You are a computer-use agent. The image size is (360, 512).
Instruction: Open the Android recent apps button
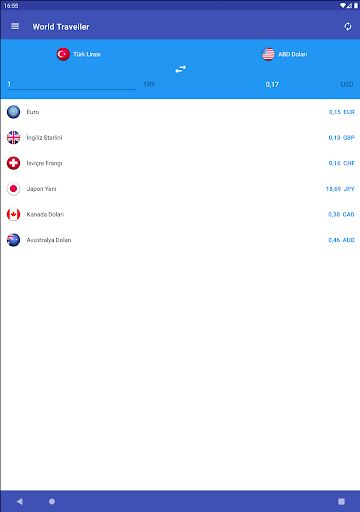coord(341,501)
